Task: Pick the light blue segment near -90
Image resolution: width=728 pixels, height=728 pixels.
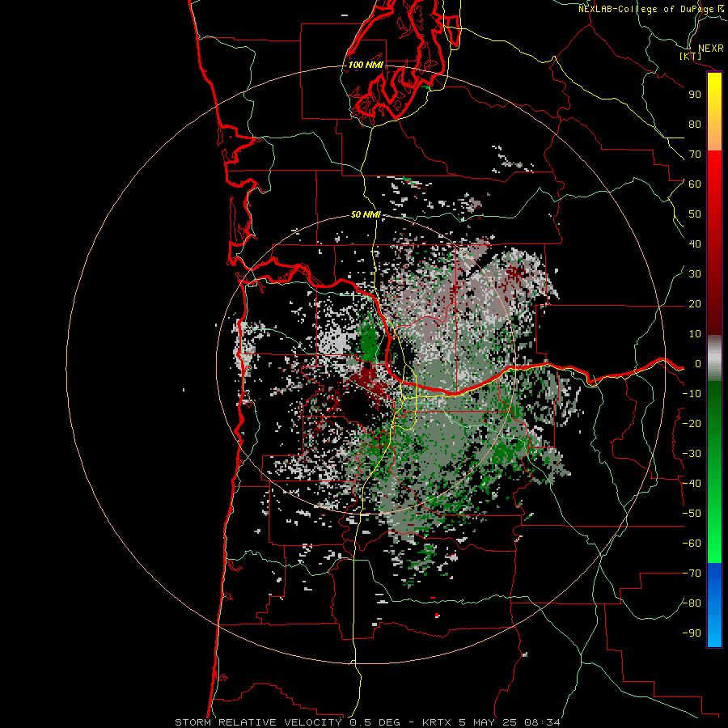Action: (714, 633)
